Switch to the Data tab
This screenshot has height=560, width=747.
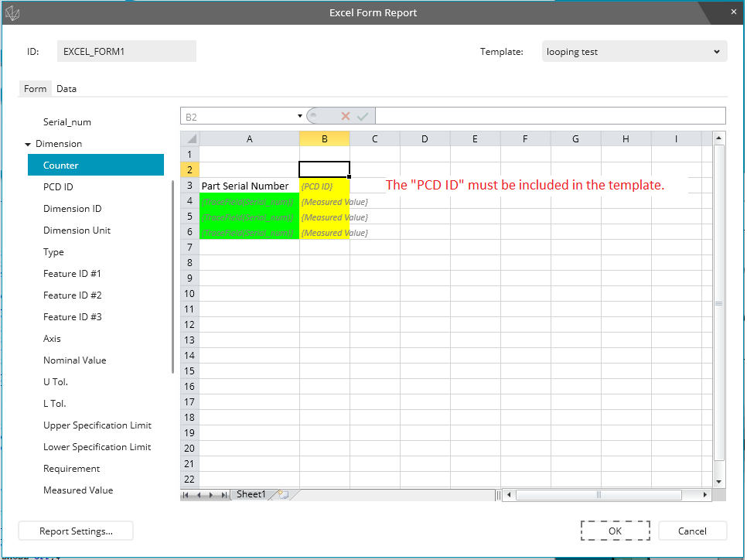click(66, 88)
